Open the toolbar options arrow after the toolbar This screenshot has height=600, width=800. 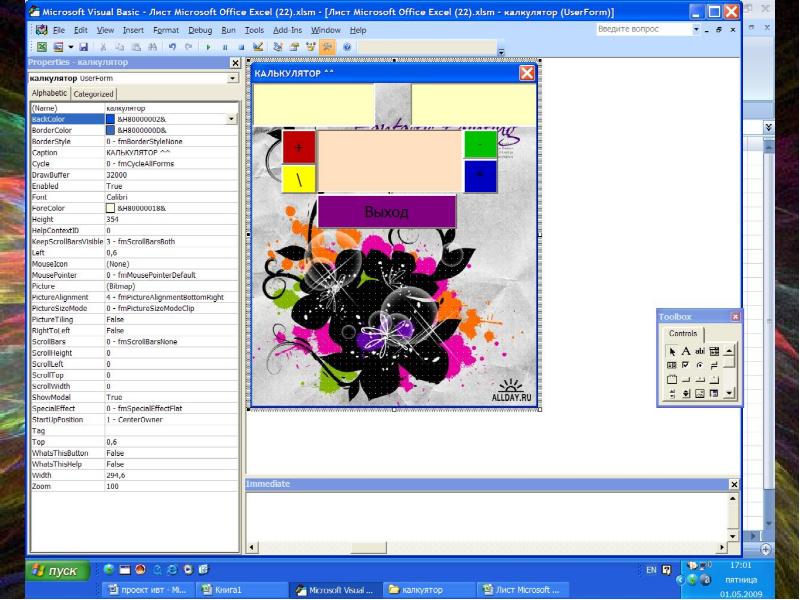click(x=501, y=50)
